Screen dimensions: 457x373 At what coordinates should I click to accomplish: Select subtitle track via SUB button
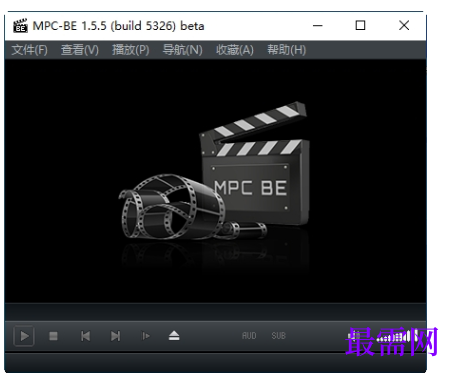(278, 336)
